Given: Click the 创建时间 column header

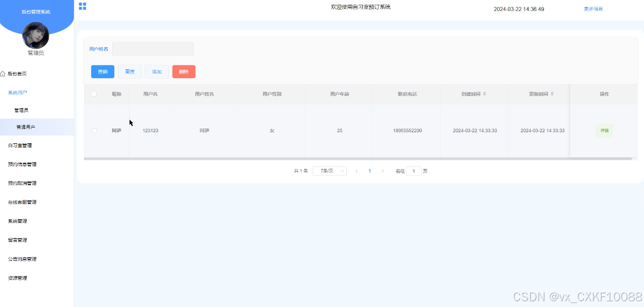Looking at the screenshot, I should pyautogui.click(x=470, y=94).
